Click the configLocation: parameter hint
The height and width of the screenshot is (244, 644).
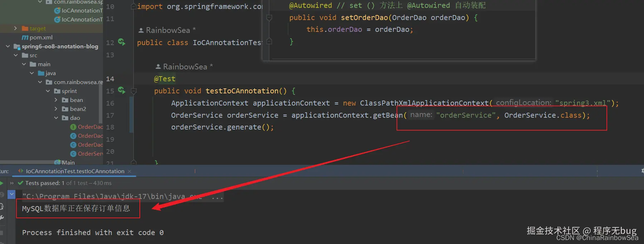[523, 103]
